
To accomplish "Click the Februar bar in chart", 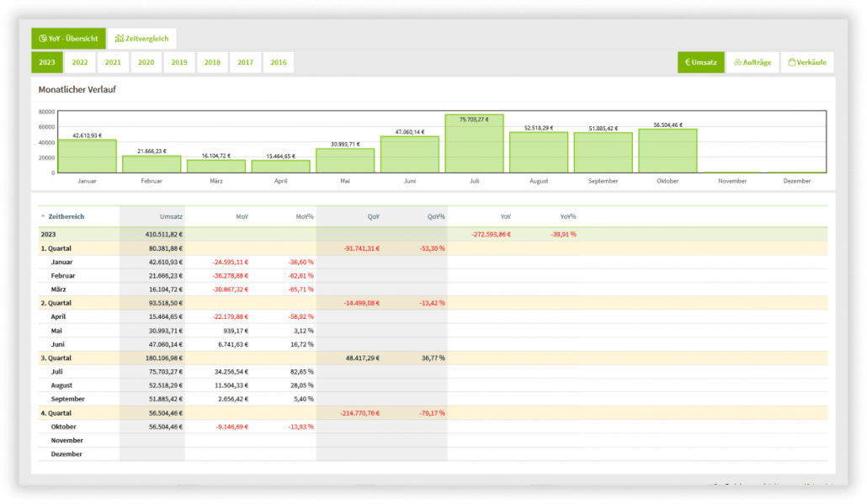I will pos(152,165).
